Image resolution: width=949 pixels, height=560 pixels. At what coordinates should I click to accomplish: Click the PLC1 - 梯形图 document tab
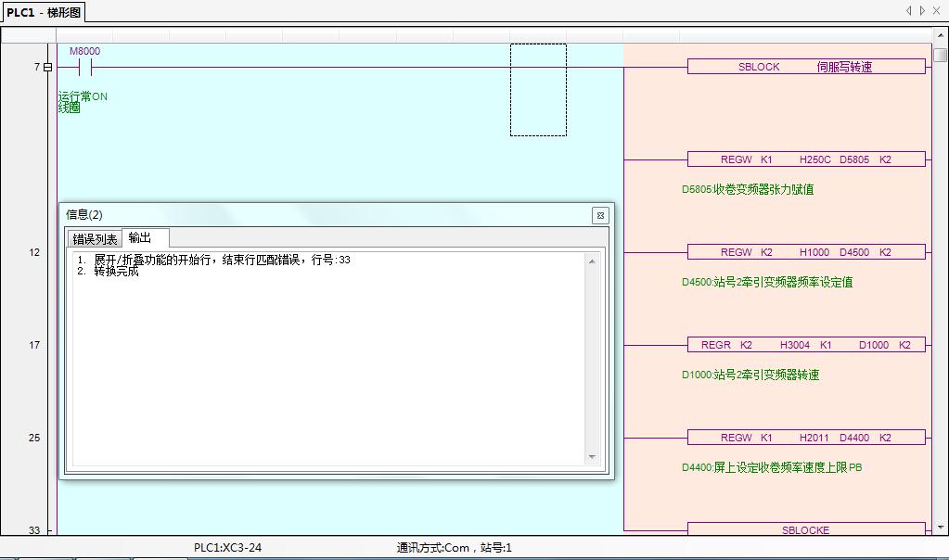click(44, 12)
